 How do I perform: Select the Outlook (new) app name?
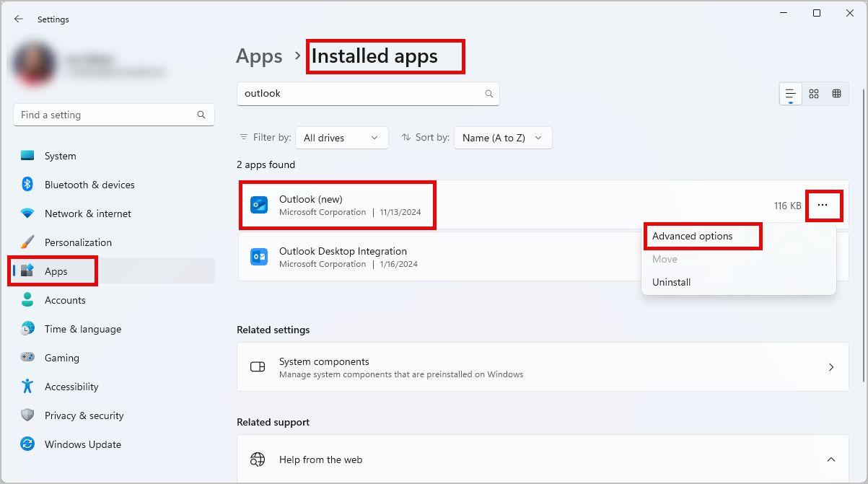tap(310, 199)
